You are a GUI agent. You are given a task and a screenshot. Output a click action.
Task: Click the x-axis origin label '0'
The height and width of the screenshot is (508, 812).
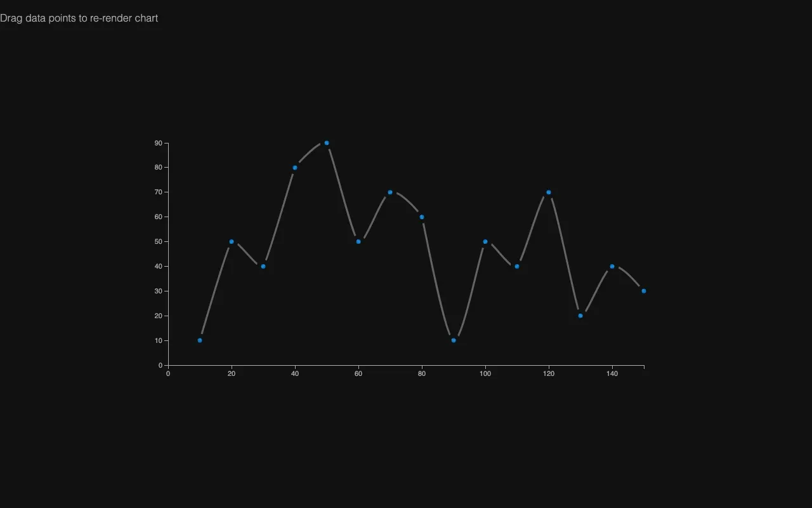click(168, 374)
